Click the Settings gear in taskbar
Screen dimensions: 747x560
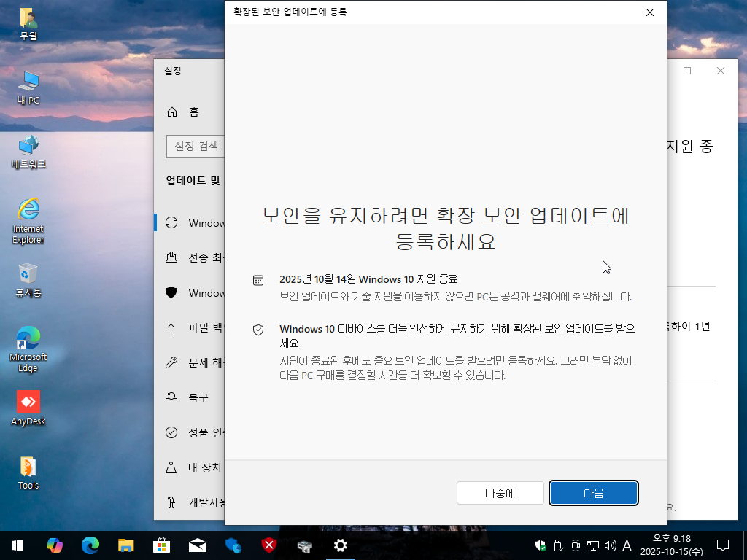coord(340,545)
